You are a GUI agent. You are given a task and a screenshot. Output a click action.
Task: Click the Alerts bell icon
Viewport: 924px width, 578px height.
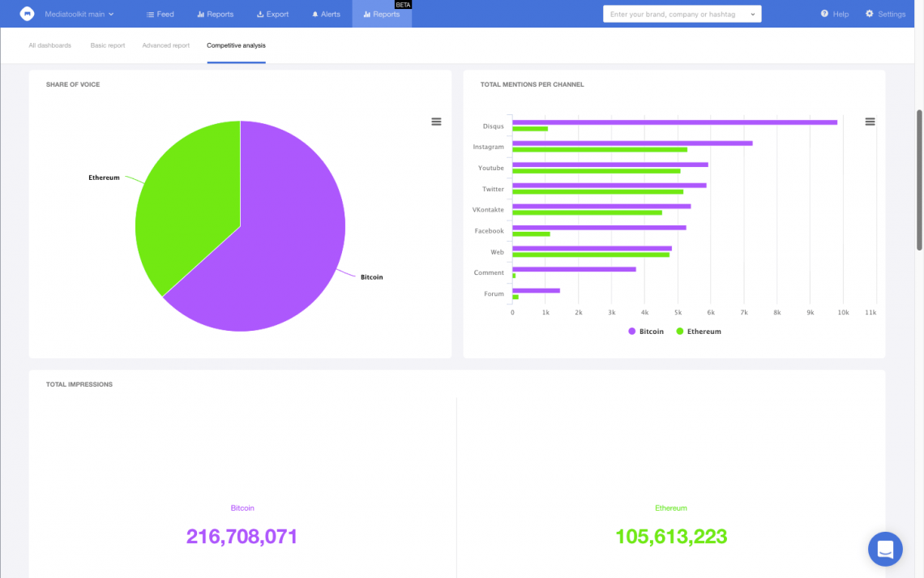[315, 15]
